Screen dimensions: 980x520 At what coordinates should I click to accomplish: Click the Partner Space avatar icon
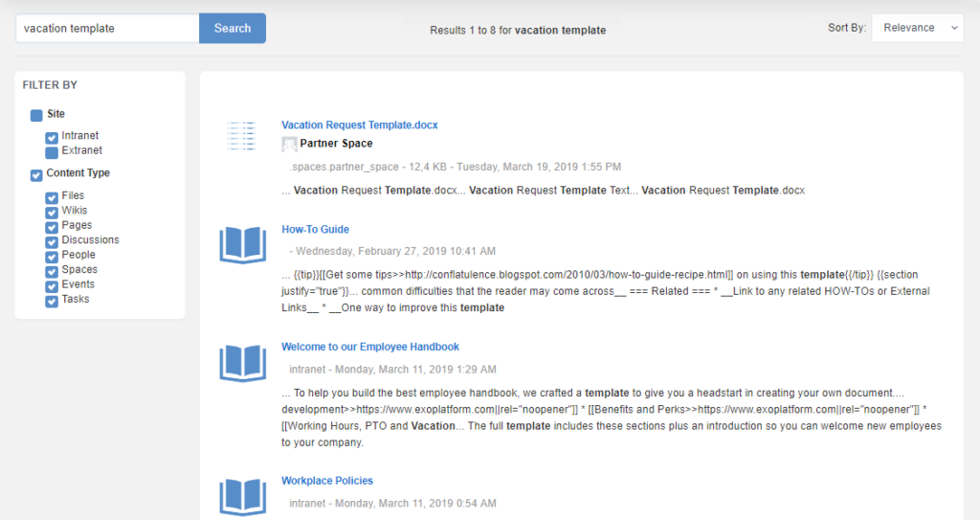pos(289,144)
